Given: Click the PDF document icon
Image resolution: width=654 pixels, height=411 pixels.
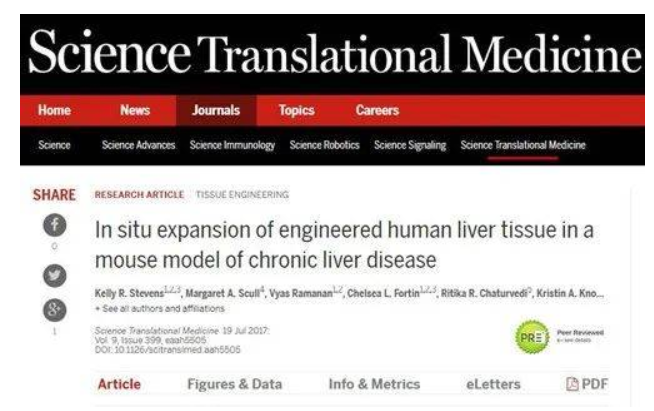Looking at the screenshot, I should (572, 384).
